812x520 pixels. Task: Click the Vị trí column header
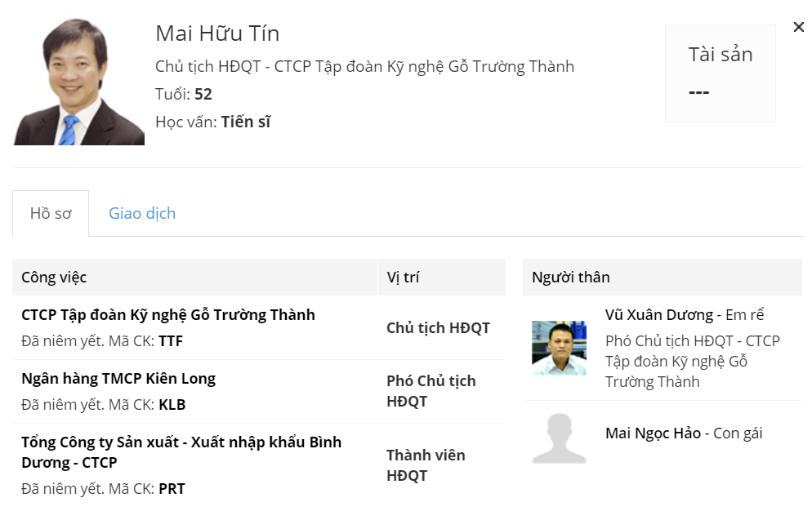[x=403, y=278]
